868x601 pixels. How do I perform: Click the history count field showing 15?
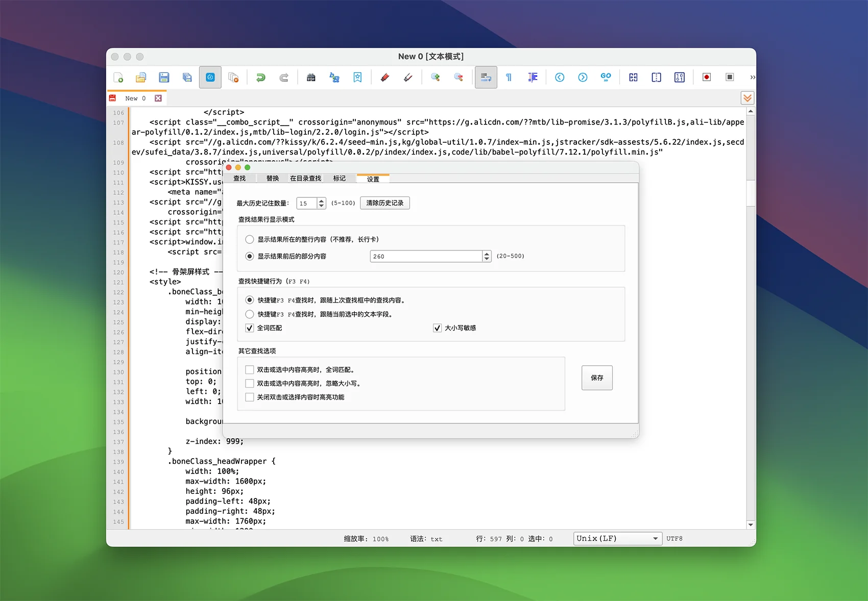307,203
